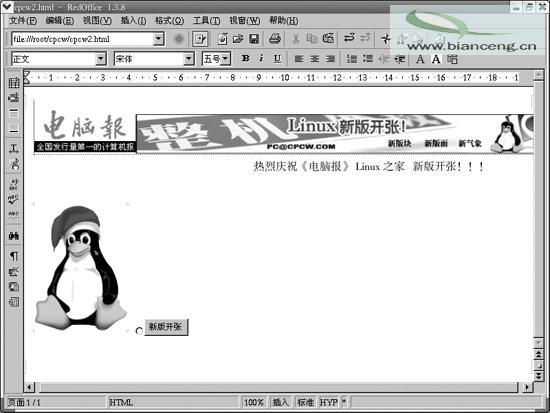Click the file URL address input field
550x413 pixels.
click(82, 39)
